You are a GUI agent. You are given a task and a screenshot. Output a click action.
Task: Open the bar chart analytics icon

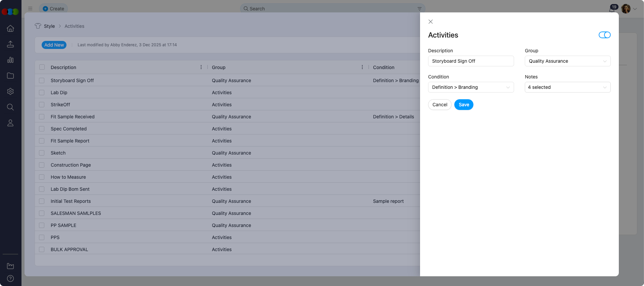10,60
